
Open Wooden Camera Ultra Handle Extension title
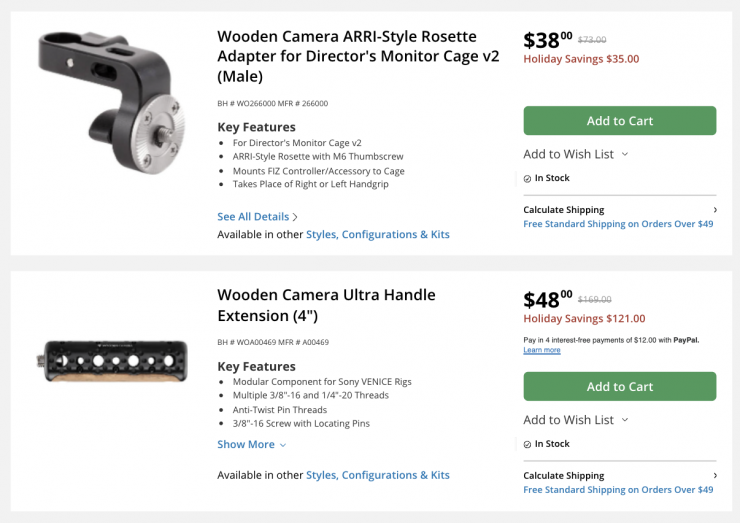tap(326, 305)
